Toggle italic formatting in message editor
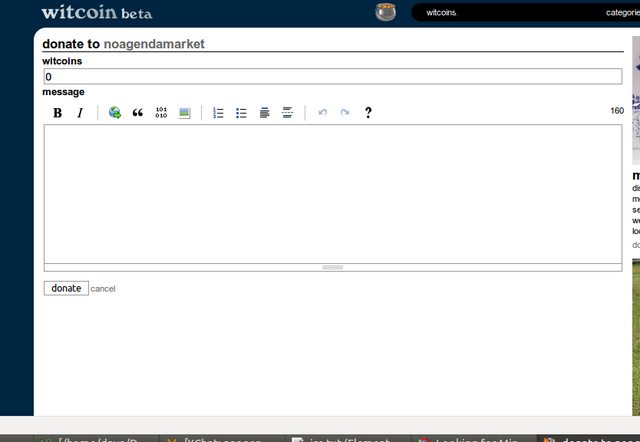 (x=80, y=113)
